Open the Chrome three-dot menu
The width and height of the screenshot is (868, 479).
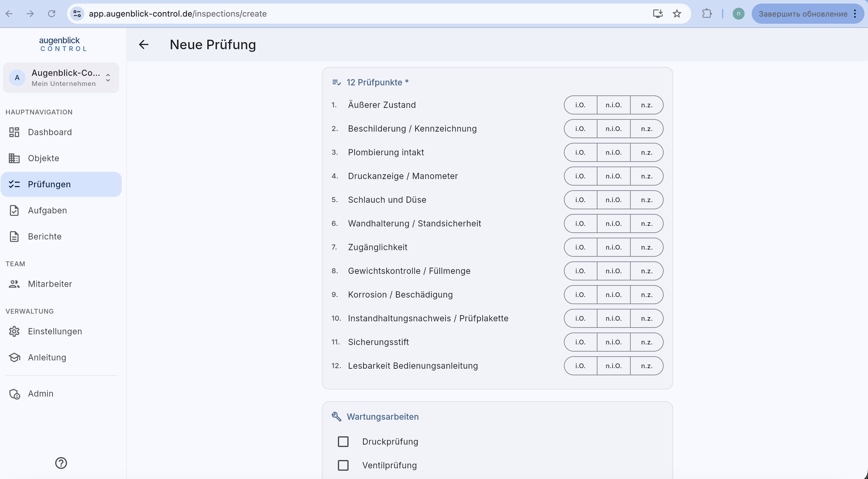[x=855, y=14]
